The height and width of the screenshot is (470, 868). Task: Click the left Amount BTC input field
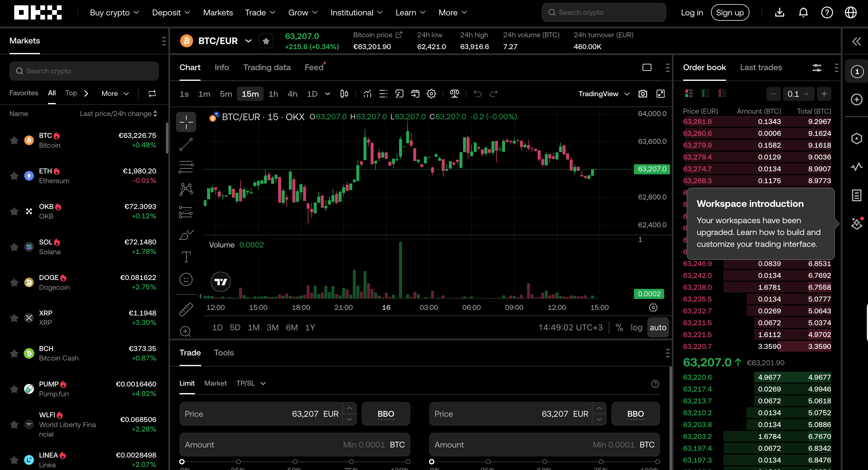pos(295,445)
